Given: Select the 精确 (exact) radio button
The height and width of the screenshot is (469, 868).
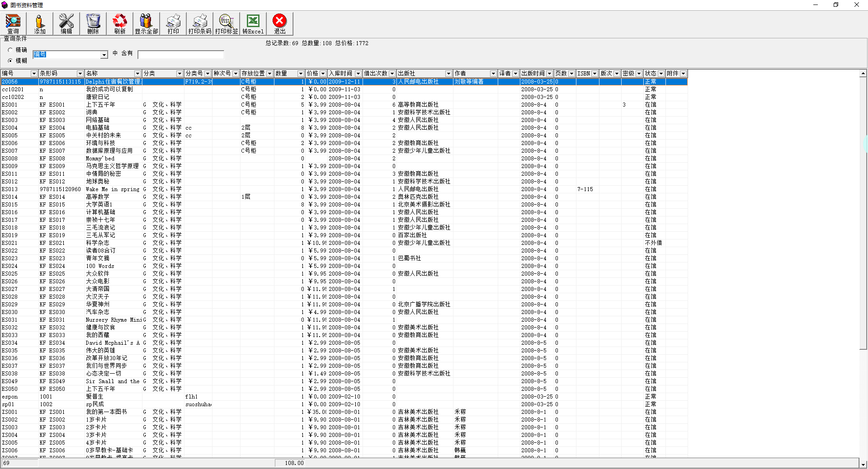Looking at the screenshot, I should [10, 50].
